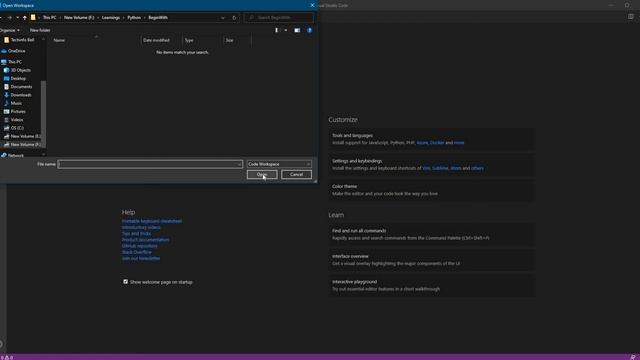
Task: Expand the view options dropdown arrow
Action: [x=285, y=30]
